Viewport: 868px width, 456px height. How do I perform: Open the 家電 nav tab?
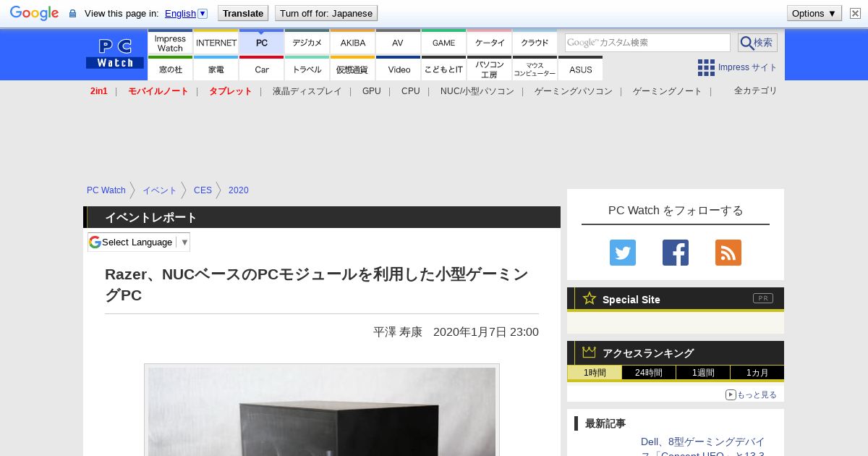pyautogui.click(x=216, y=69)
